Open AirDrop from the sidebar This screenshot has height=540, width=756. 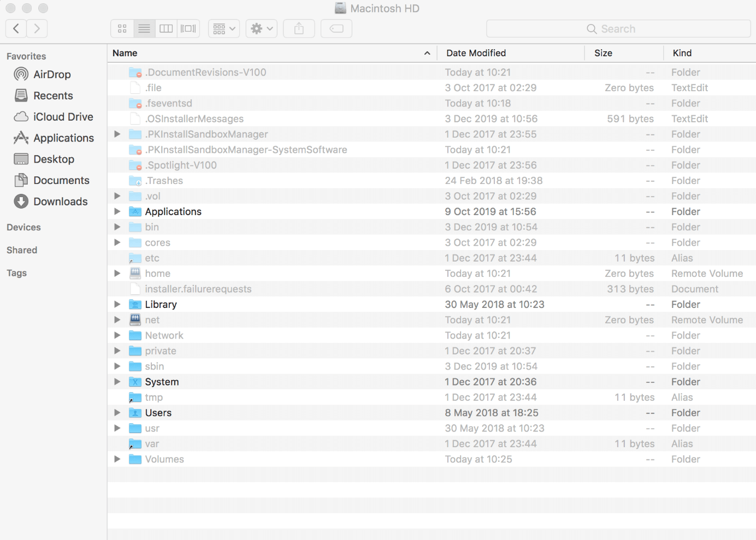[x=51, y=74]
